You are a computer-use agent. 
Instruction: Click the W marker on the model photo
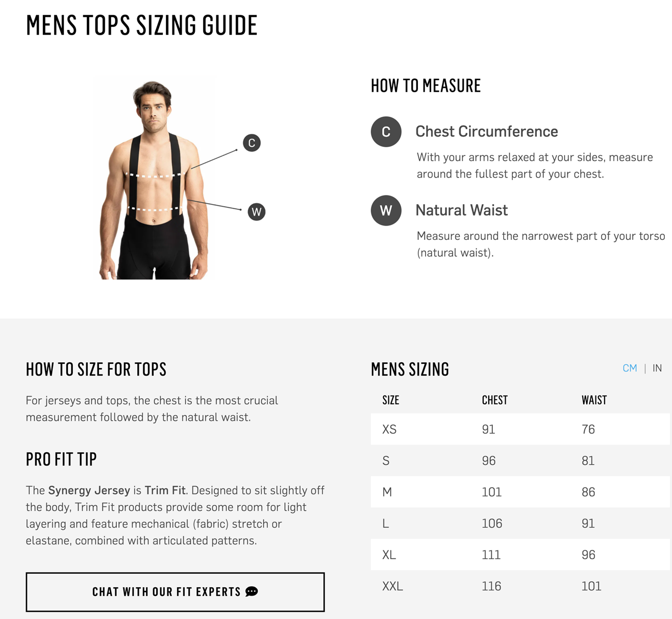256,212
